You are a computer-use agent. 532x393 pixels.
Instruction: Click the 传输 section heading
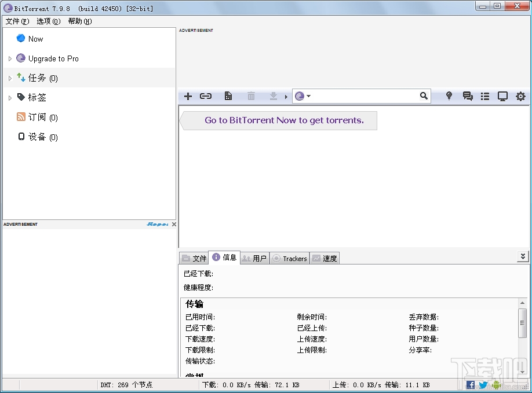[x=194, y=304]
